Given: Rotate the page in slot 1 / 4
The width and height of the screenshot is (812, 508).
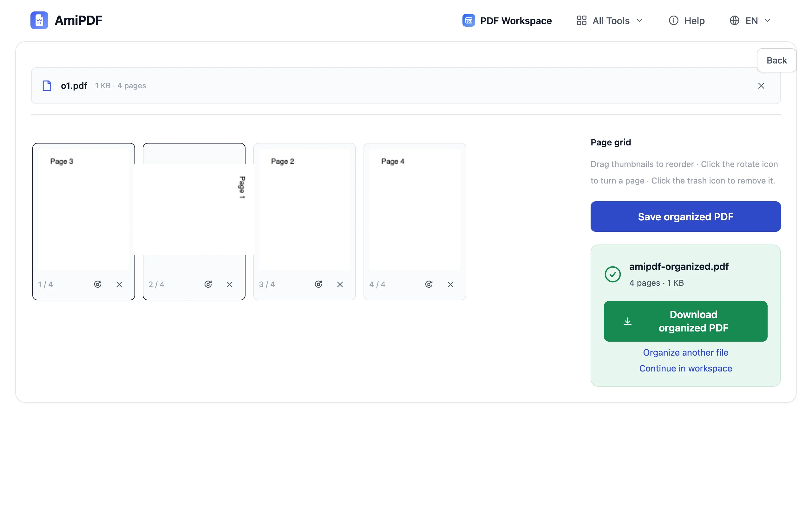Looking at the screenshot, I should point(98,284).
